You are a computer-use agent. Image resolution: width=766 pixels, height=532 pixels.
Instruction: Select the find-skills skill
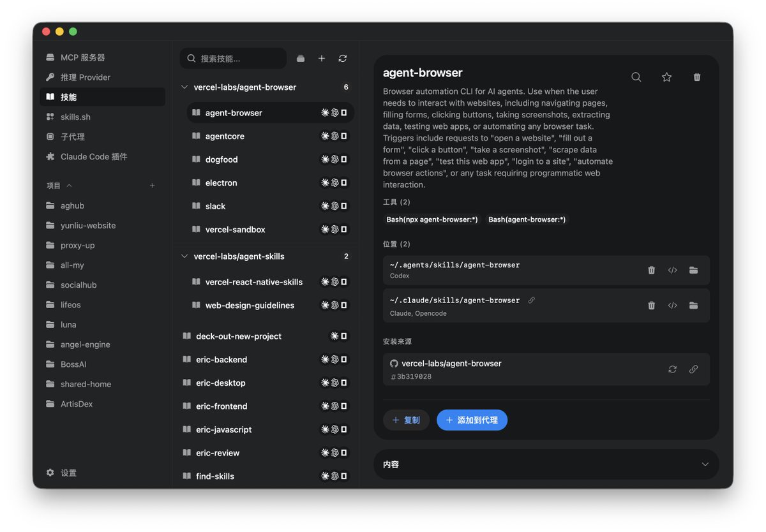(266, 476)
